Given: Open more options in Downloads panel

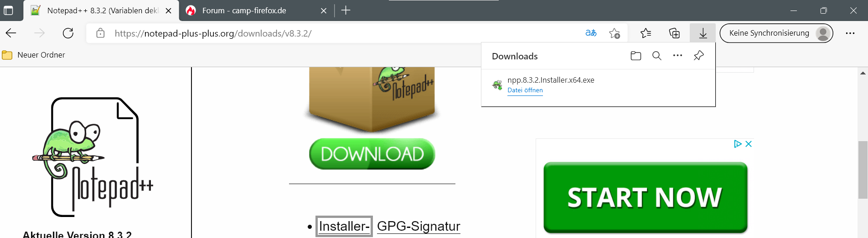Looking at the screenshot, I should click(x=677, y=56).
